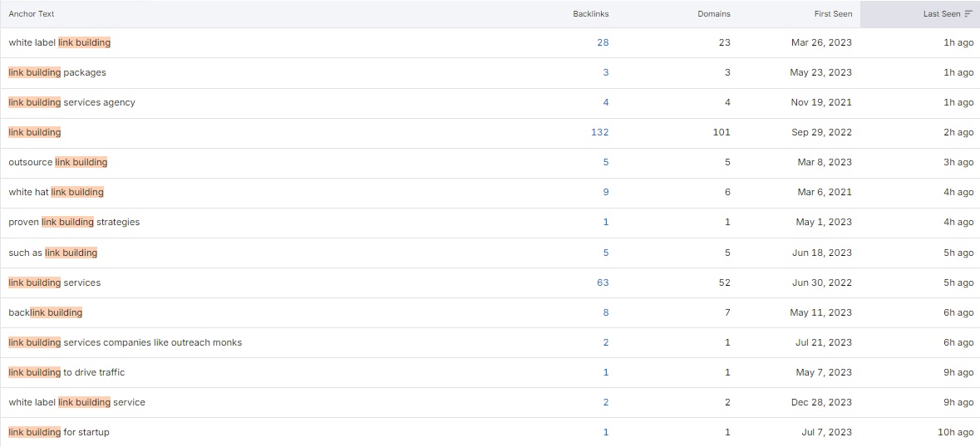Click first seen date Sep 29, 2022
This screenshot has height=447, width=980.
coord(821,132)
